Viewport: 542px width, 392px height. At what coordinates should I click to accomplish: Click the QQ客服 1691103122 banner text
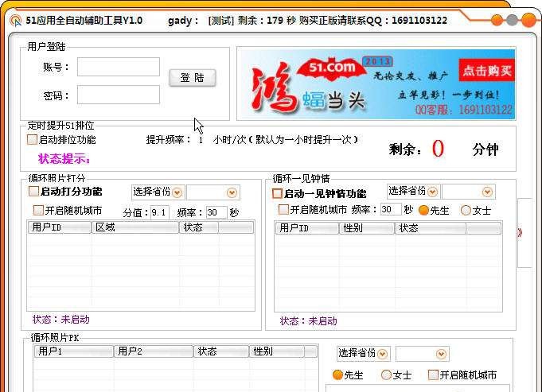coord(463,110)
